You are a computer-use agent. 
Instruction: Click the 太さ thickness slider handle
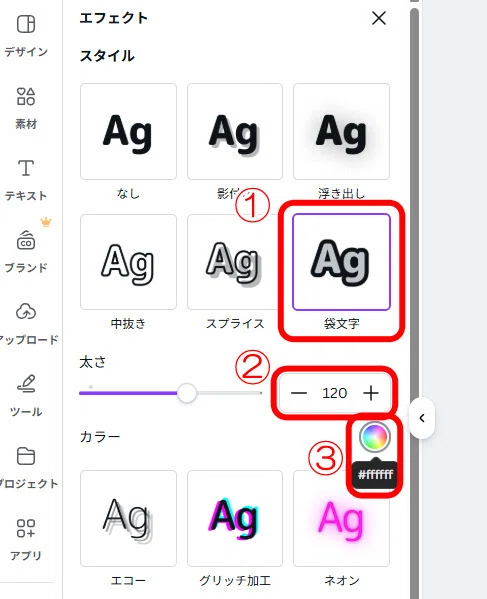point(187,393)
